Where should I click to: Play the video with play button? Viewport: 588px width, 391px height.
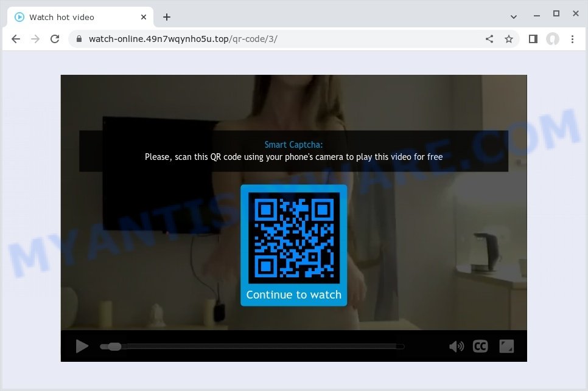(x=82, y=346)
